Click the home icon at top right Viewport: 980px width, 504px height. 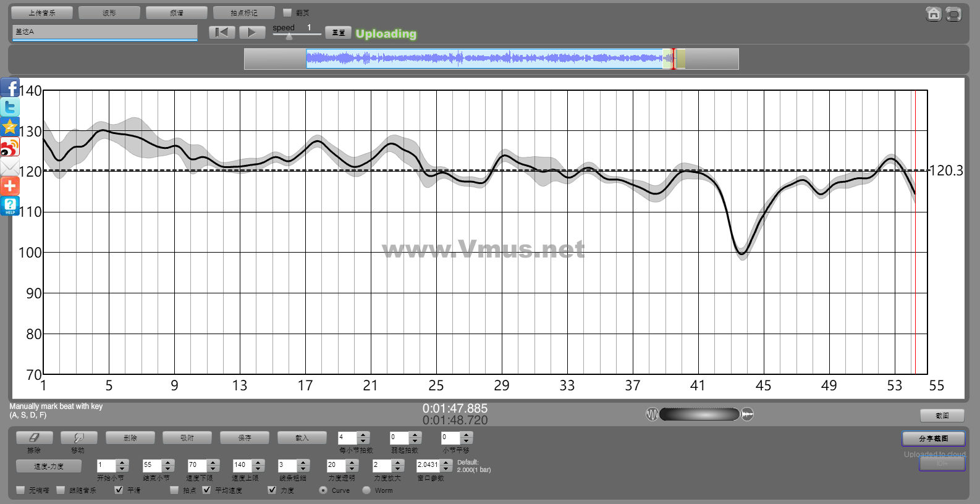point(934,14)
